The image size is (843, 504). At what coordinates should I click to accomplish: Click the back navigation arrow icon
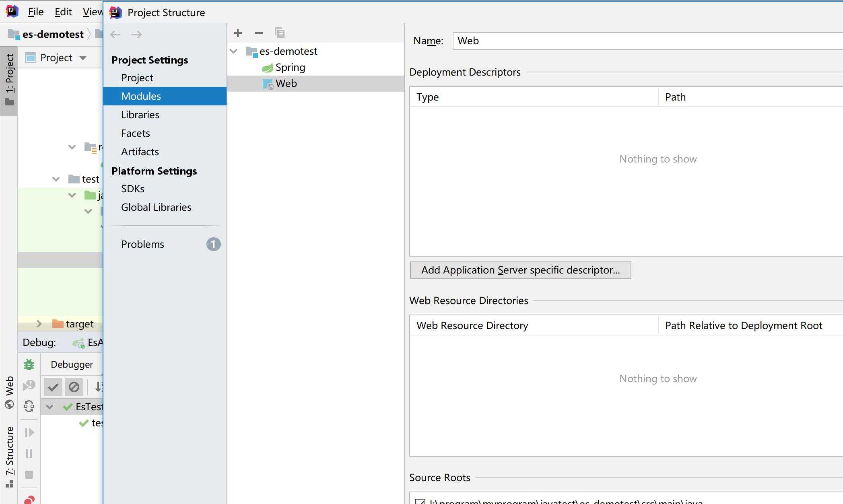tap(116, 34)
